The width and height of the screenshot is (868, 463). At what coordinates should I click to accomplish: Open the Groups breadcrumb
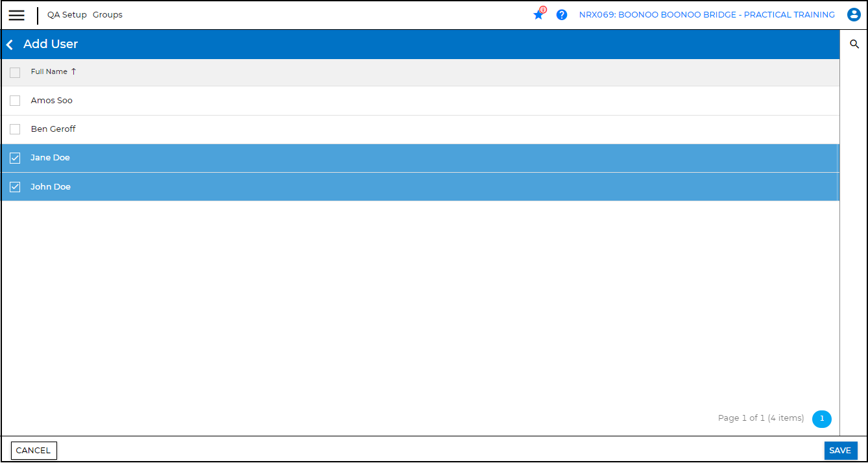108,15
